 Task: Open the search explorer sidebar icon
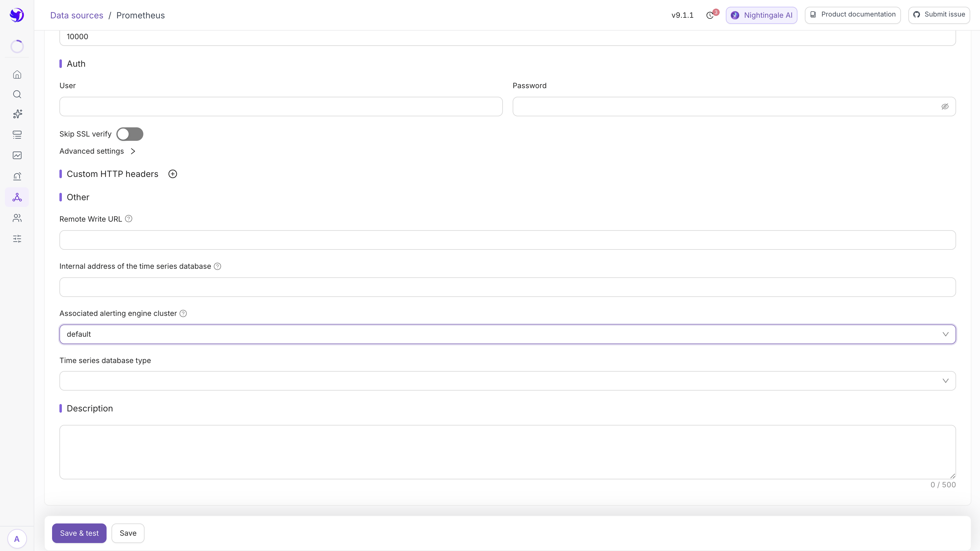[17, 94]
